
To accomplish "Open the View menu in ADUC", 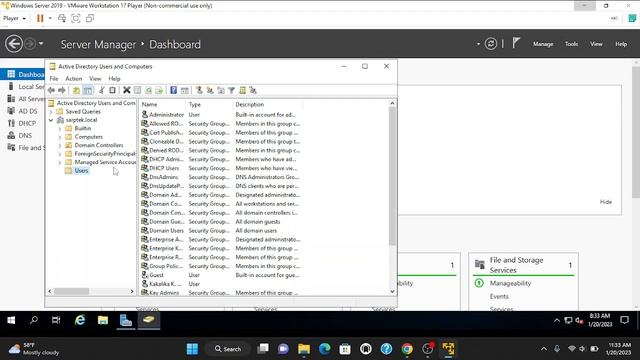I will [x=95, y=78].
